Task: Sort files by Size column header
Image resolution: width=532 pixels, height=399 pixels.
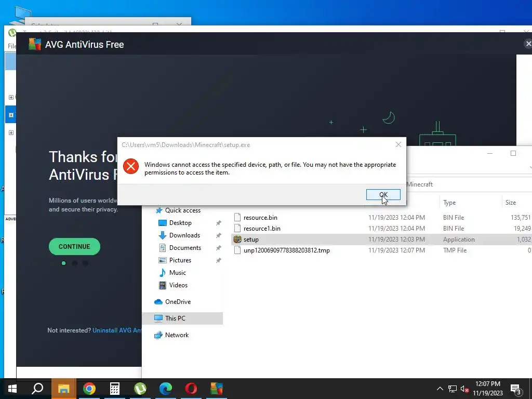Action: (511, 203)
